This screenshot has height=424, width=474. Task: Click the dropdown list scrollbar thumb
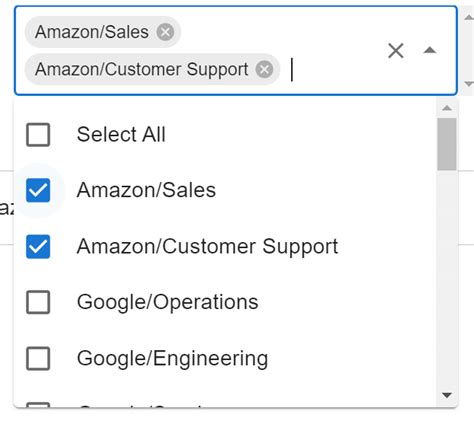coord(447,144)
